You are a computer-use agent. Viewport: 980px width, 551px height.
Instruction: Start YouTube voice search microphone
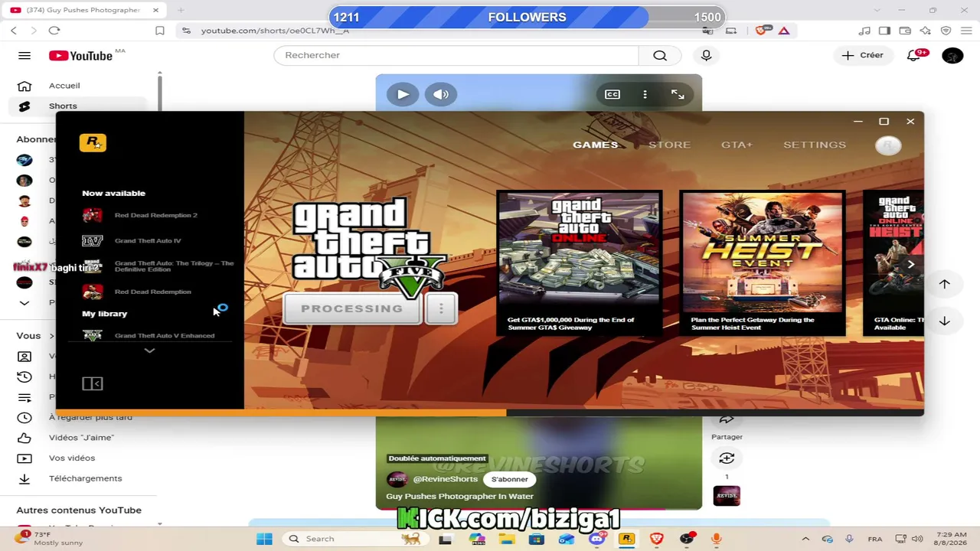706,55
